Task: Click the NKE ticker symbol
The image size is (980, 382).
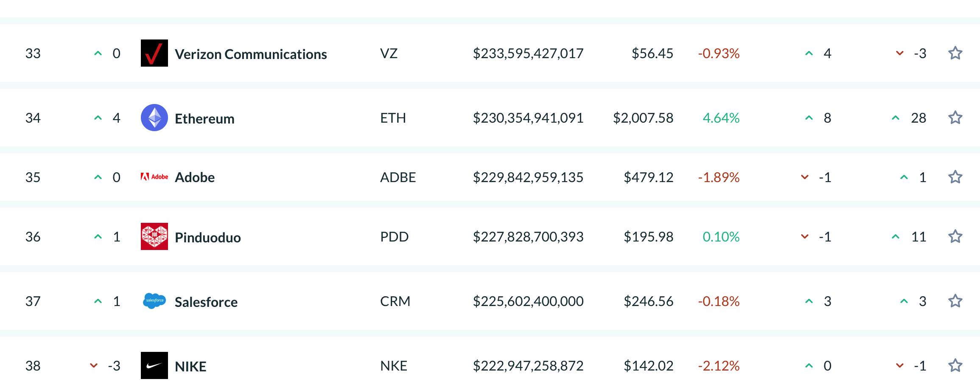Action: click(393, 365)
